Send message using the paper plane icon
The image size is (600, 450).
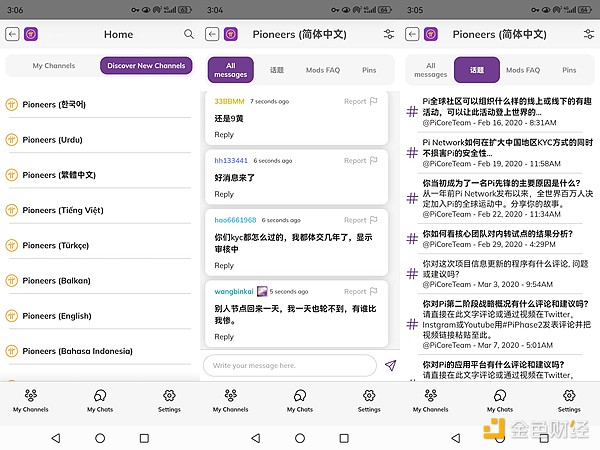point(390,366)
